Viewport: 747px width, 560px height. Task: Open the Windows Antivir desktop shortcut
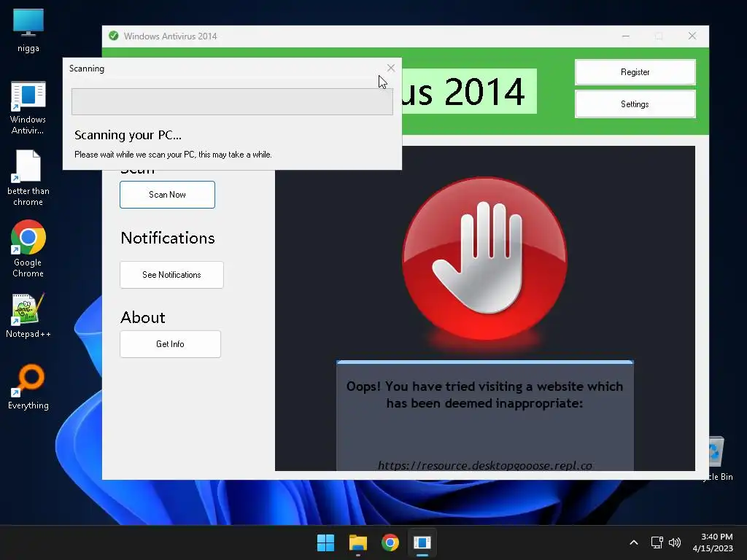pyautogui.click(x=28, y=108)
